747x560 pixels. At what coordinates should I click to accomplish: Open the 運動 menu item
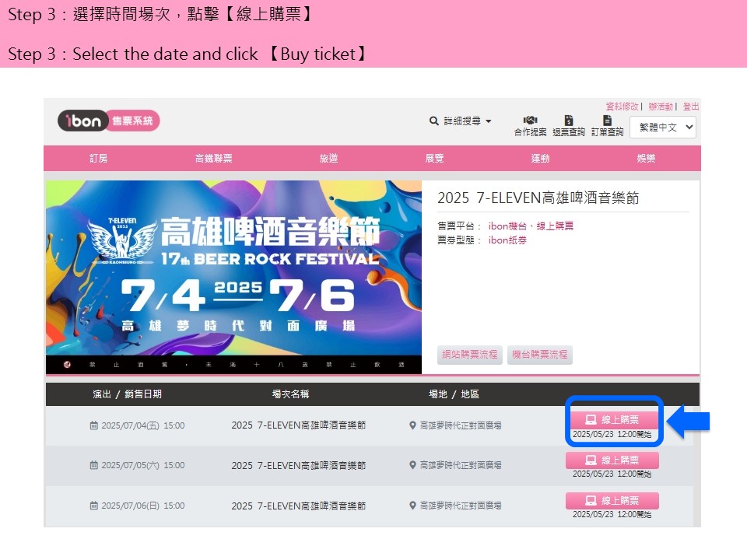[540, 158]
